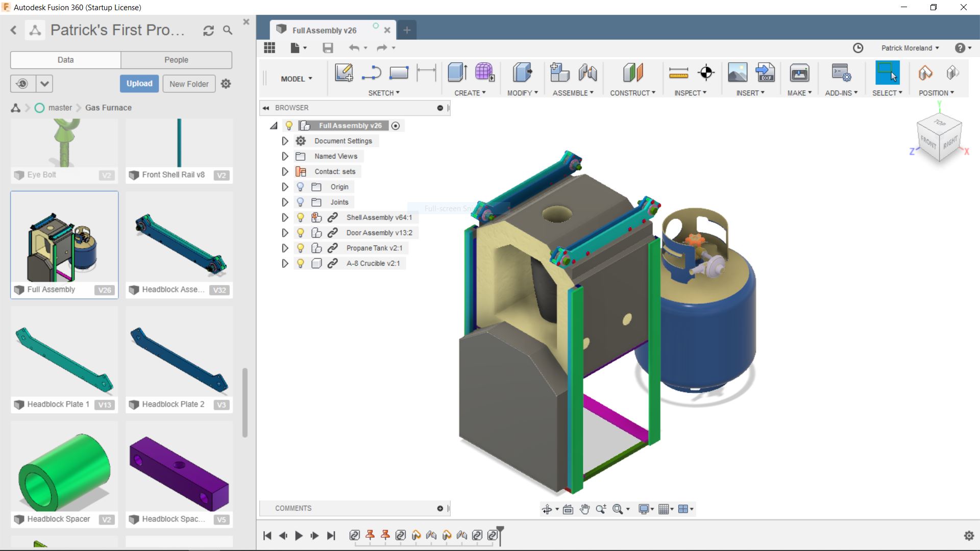Hide the Shell Assembly v64:1 component
The height and width of the screenshot is (551, 980).
300,217
